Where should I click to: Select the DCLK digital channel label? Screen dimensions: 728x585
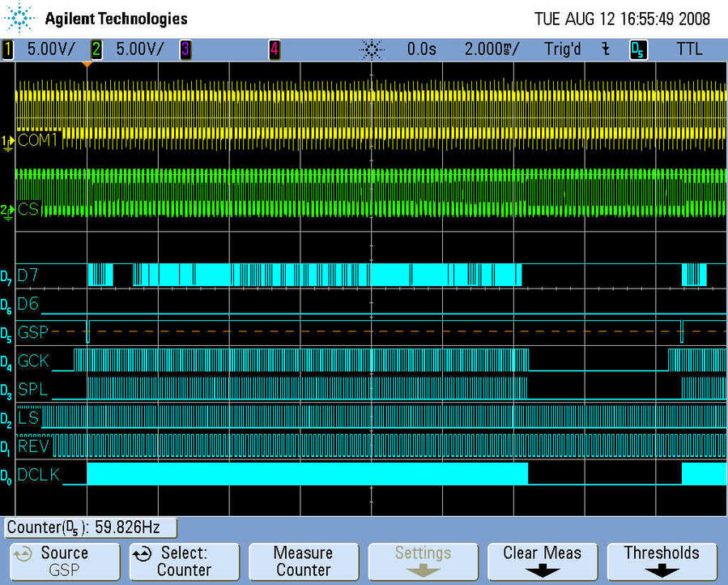pyautogui.click(x=38, y=475)
